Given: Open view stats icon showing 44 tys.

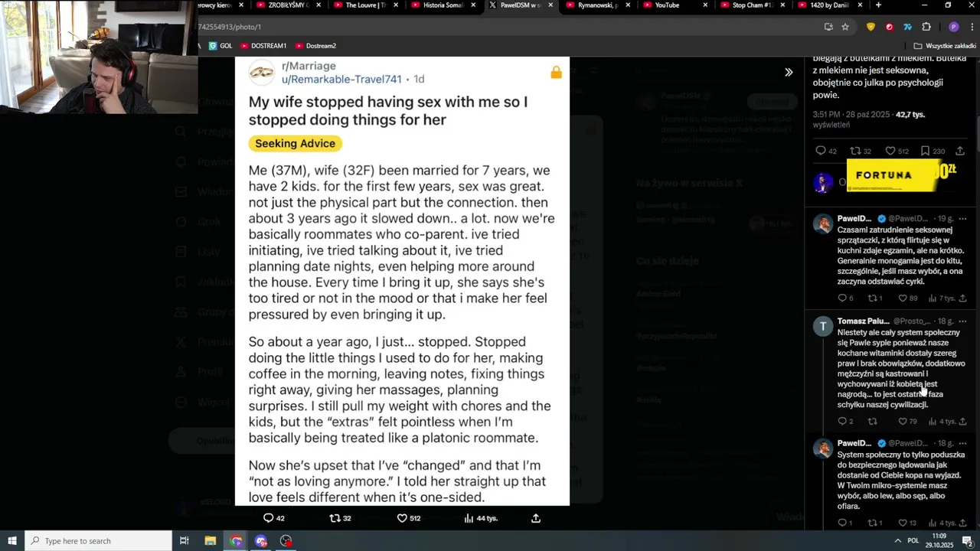Looking at the screenshot, I should tap(469, 518).
